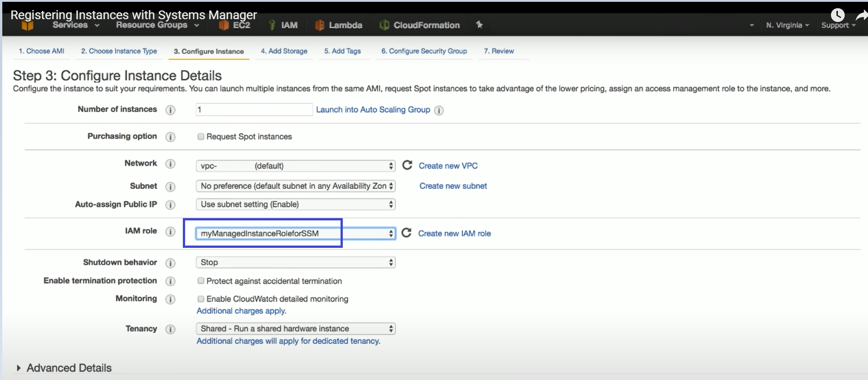This screenshot has height=380, width=868.
Task: Click the info icon next to Tenancy
Action: point(170,329)
